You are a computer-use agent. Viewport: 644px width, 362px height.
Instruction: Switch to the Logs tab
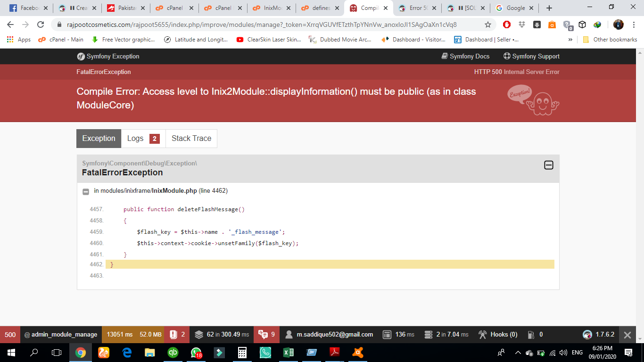click(143, 139)
